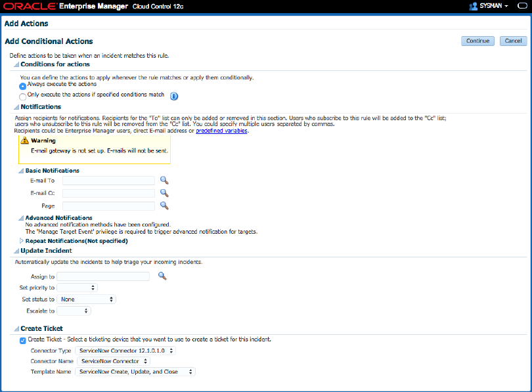532x392 pixels.
Task: Collapse Advanced Notifications subsection
Action: (x=21, y=218)
